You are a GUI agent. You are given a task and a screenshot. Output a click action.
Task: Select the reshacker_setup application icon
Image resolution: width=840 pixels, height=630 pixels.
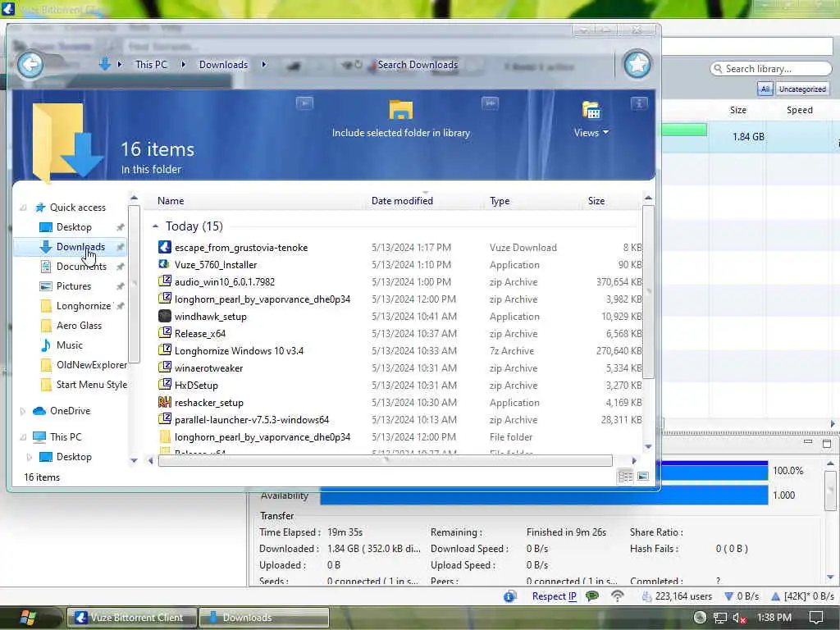pos(164,402)
